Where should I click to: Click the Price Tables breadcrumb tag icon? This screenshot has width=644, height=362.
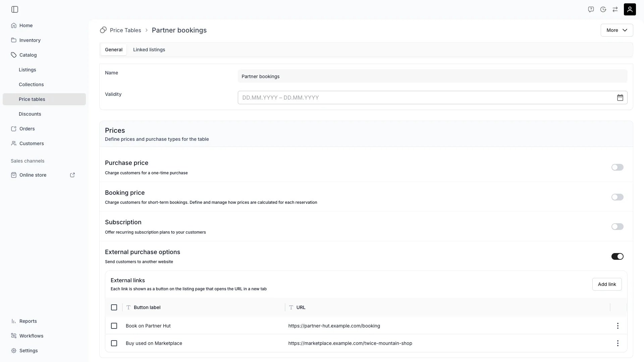[103, 30]
